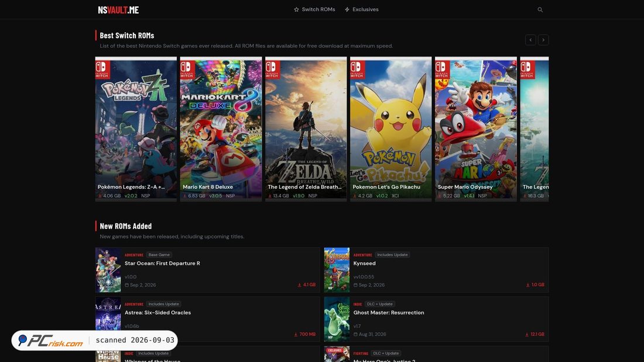This screenshot has width=644, height=362.
Task: Click the Pokémon Legends: Z-A title text
Action: tap(131, 187)
